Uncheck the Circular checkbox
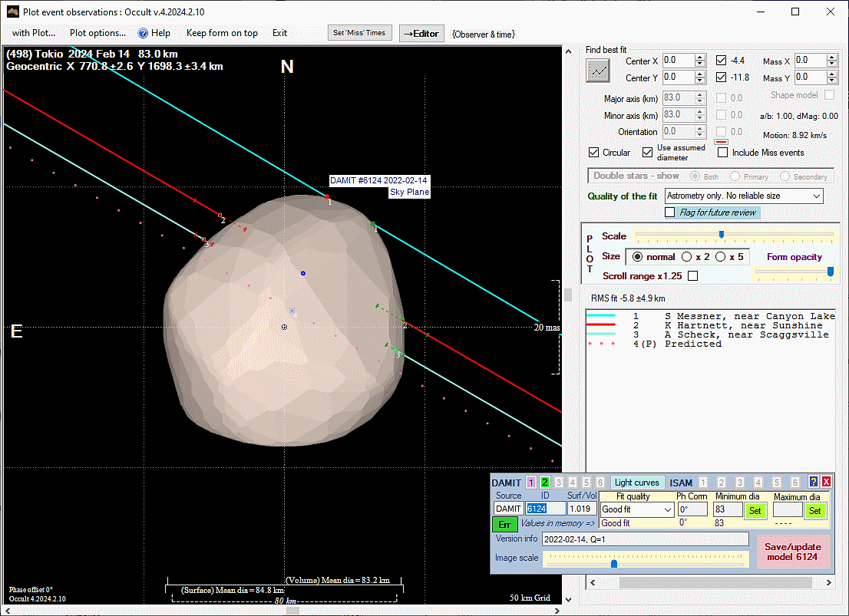This screenshot has height=616, width=849. click(593, 152)
